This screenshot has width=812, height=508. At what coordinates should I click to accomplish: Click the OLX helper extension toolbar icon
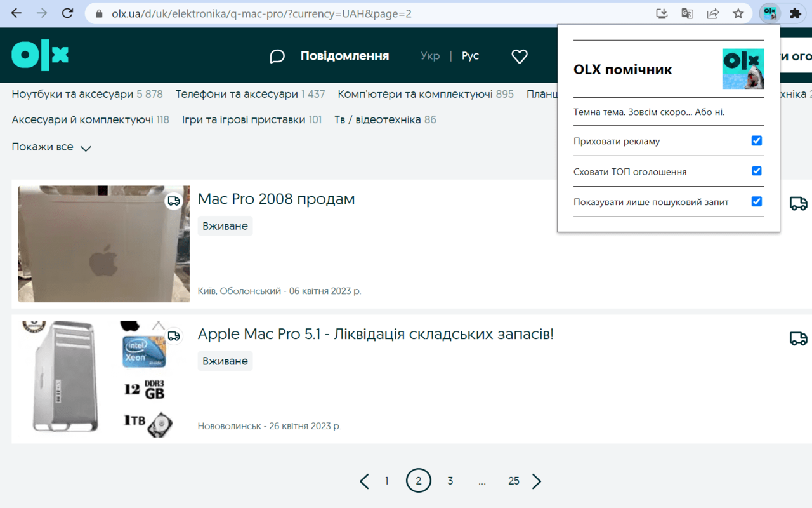click(770, 13)
